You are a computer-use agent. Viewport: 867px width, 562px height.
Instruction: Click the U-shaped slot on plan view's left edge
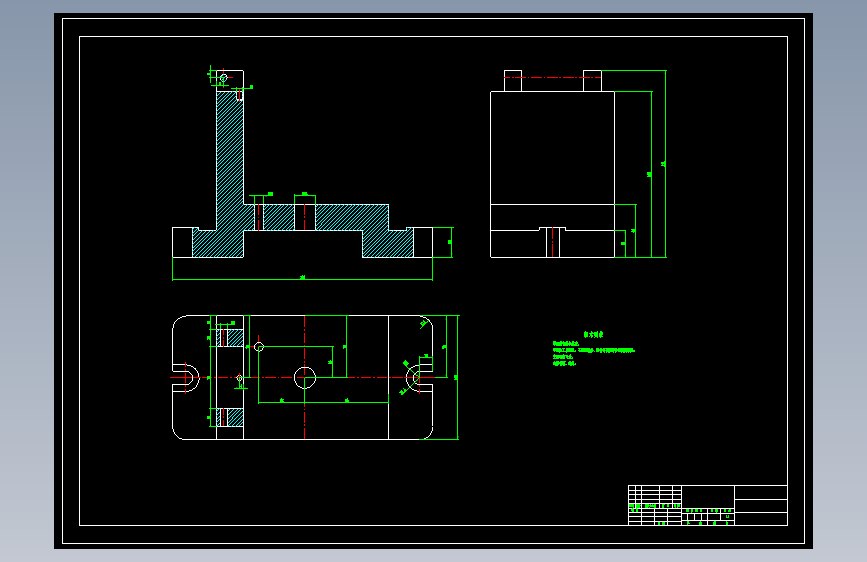(186, 378)
